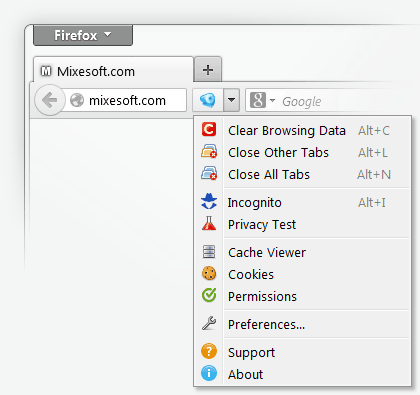This screenshot has width=420, height=395.
Task: Choose Close All Tabs from the menu
Action: (302, 174)
